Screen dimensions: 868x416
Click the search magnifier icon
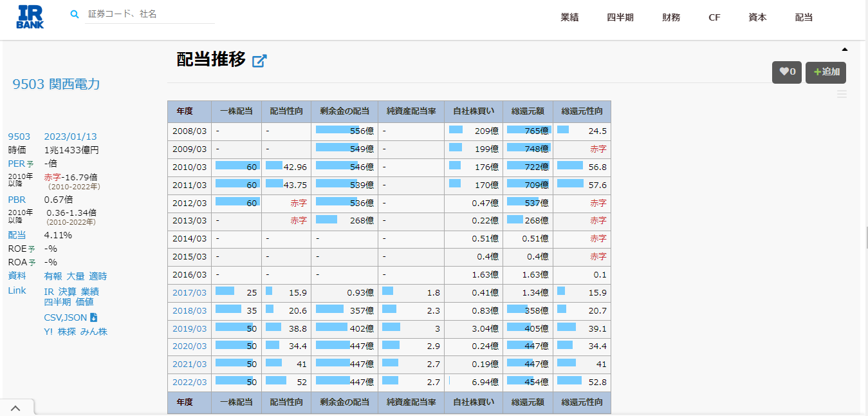(x=75, y=14)
